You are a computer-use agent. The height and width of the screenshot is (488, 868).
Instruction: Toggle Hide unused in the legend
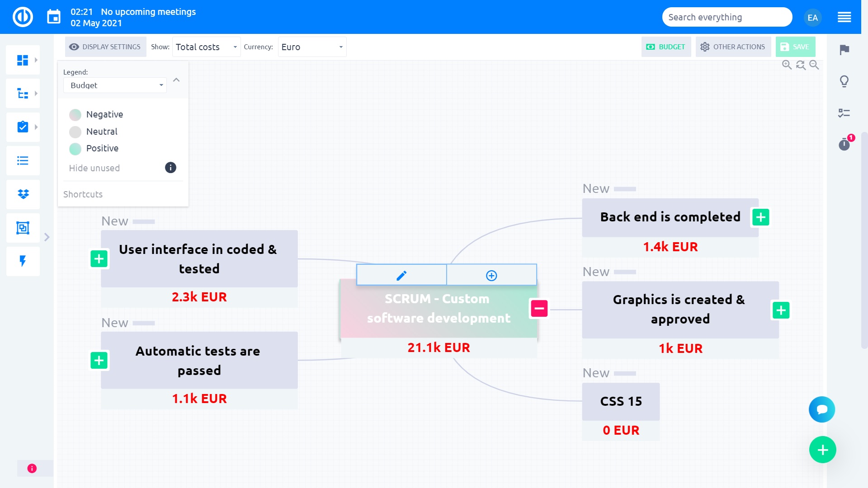(x=94, y=168)
